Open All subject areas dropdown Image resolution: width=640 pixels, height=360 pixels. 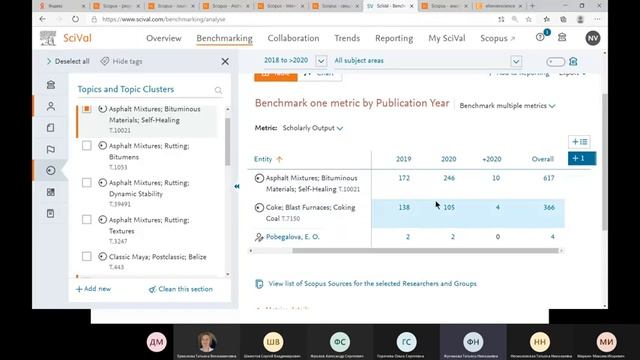516,61
